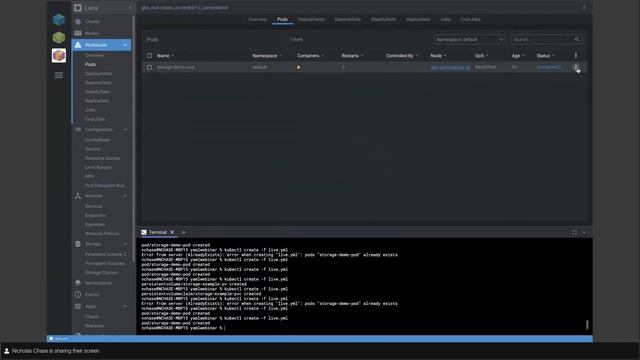Check the select-all pods checkbox

149,56
